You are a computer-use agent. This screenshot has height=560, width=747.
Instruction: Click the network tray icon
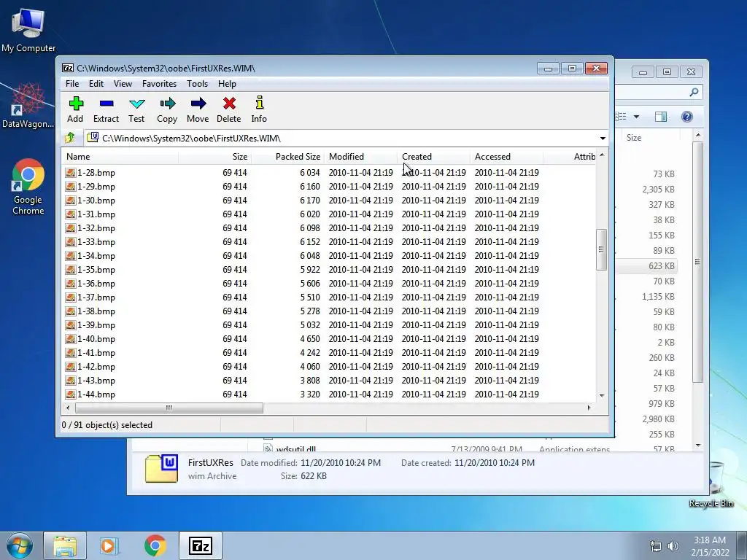tap(656, 546)
